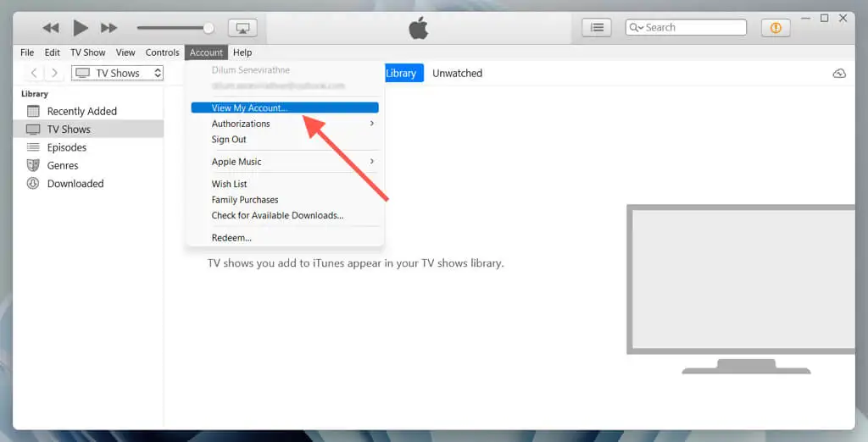
Task: Click the Dilum Senevirathne account name
Action: pos(251,70)
